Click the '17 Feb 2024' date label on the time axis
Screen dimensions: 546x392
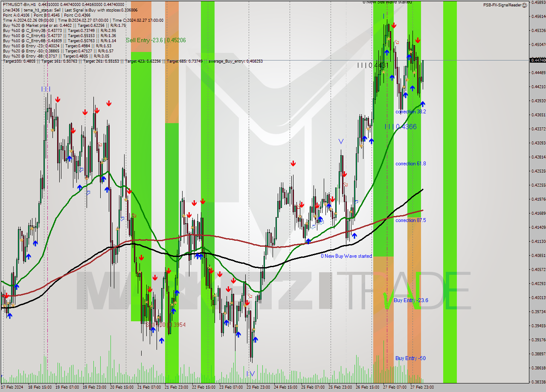click(x=12, y=387)
